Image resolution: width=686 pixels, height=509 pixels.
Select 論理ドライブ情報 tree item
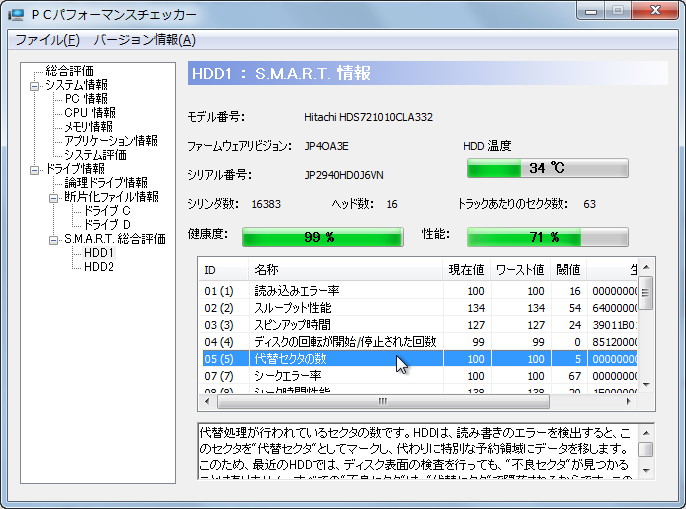106,183
